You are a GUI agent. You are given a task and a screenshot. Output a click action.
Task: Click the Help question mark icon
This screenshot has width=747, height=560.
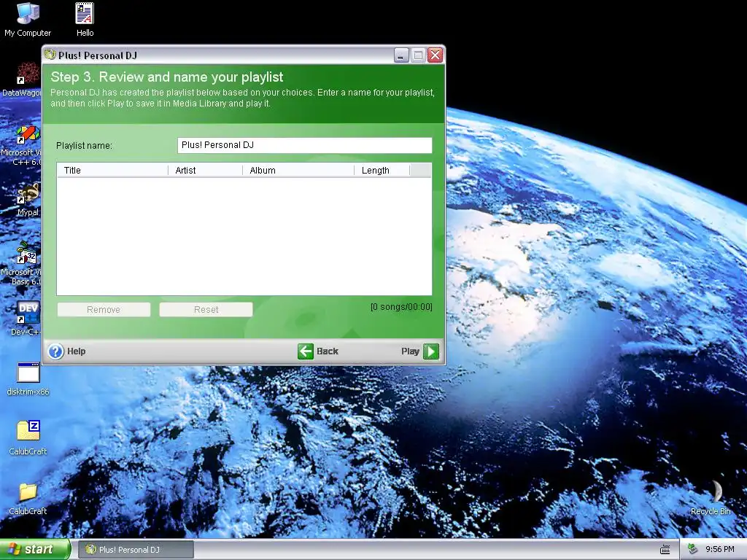point(55,351)
